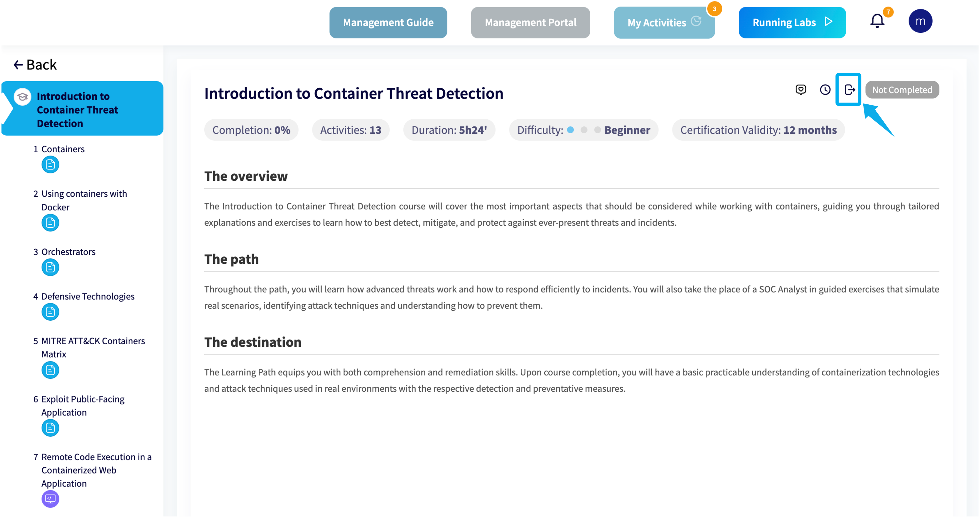Click the Not Completed status badge
The image size is (980, 517).
(902, 90)
